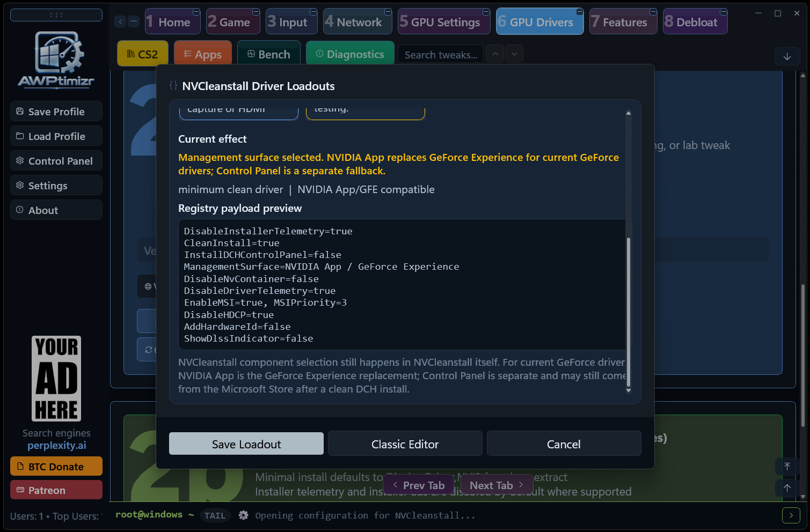Image resolution: width=810 pixels, height=532 pixels.
Task: Click the Patreon button
Action: (56, 490)
